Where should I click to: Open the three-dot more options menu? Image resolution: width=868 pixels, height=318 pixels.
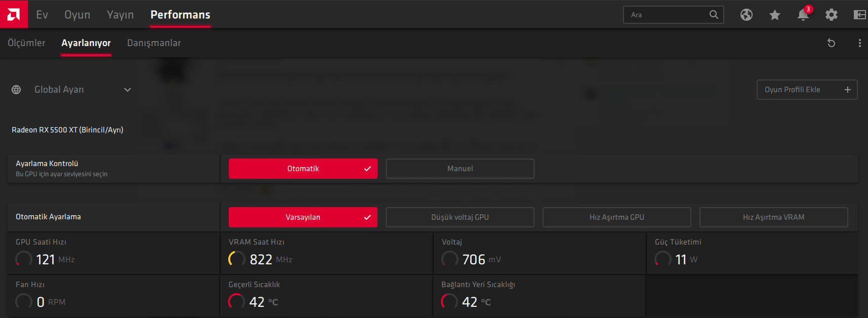pyautogui.click(x=860, y=43)
